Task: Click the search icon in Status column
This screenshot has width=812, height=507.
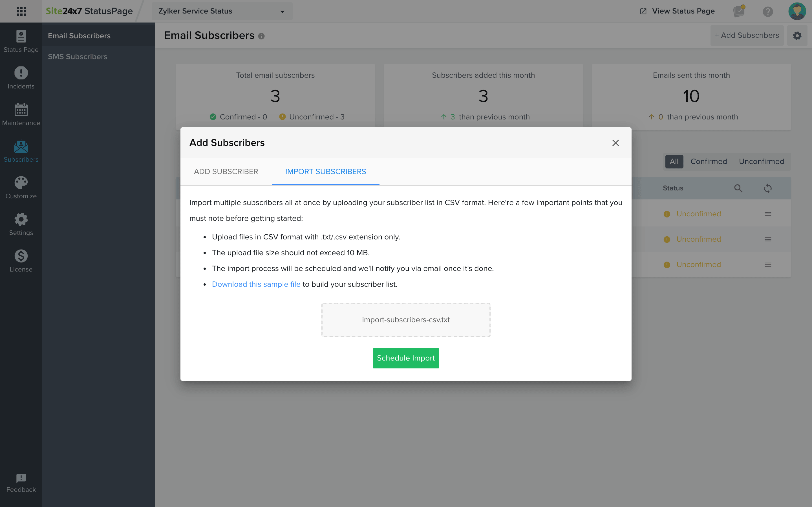Action: [x=738, y=188]
